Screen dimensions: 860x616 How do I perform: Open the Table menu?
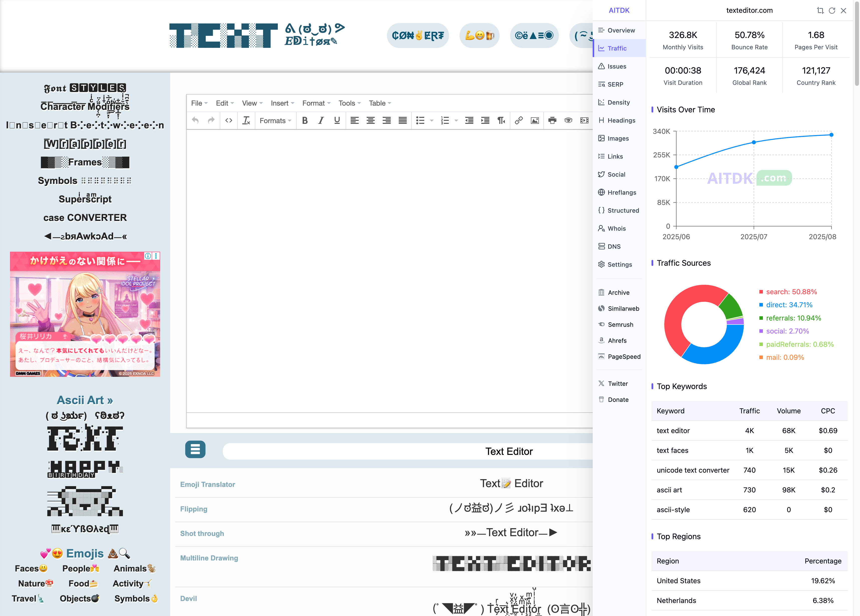point(380,103)
